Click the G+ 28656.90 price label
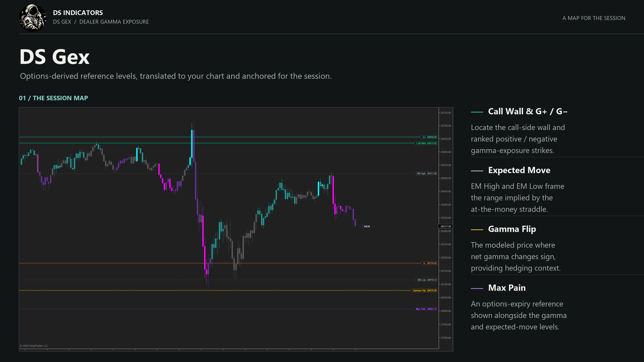The height and width of the screenshot is (362, 644). [429, 137]
